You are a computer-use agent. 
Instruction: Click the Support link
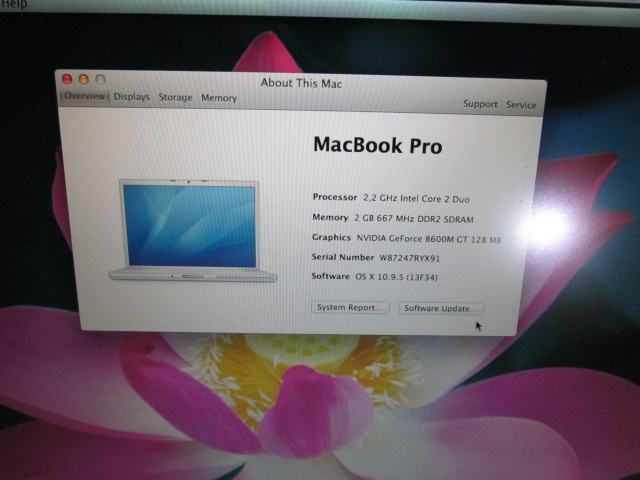click(x=480, y=104)
